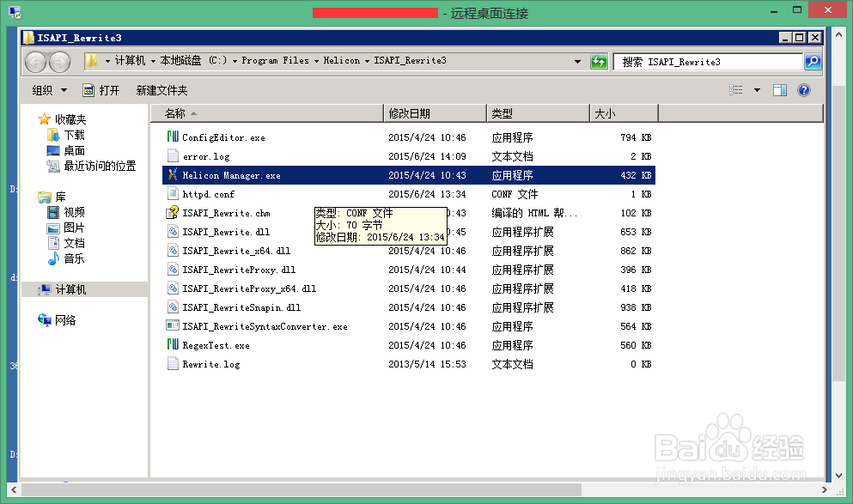Screen dimensions: 853x504
Task: Open the help question-mark icon
Action: [x=803, y=90]
